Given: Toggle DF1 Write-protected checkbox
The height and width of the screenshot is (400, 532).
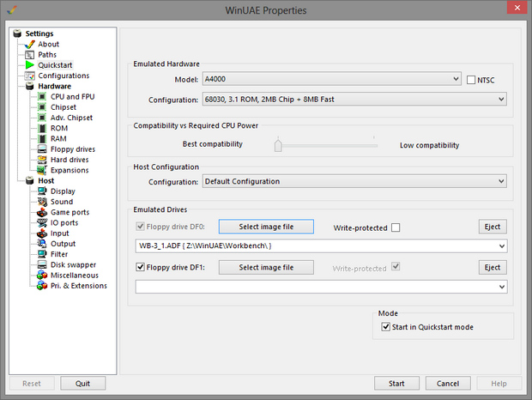Looking at the screenshot, I should (x=396, y=266).
